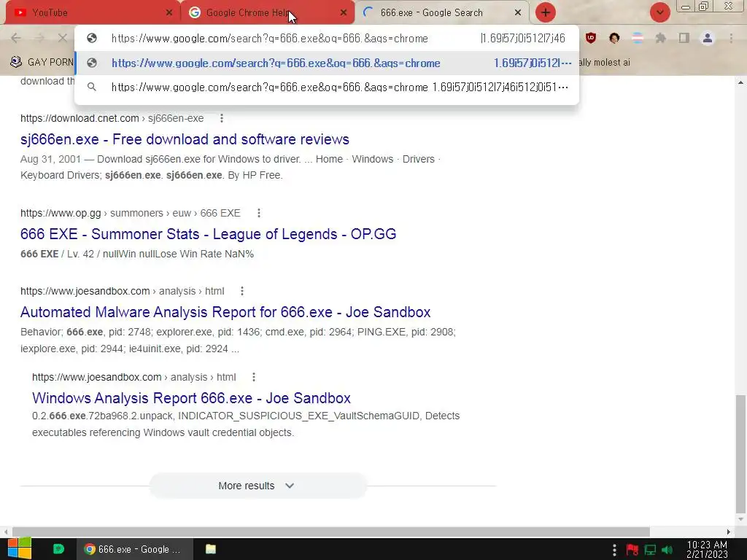Open more options for op.gg result
Screen dimensions: 747x560
tap(259, 213)
